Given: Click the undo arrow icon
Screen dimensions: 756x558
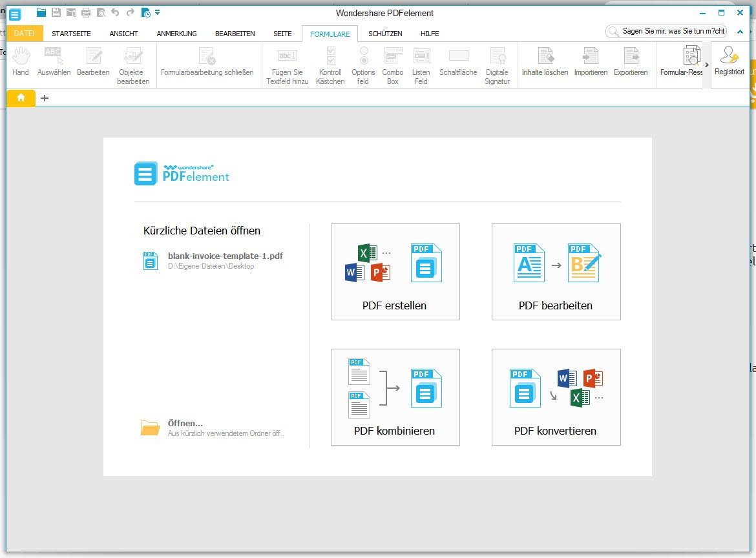Looking at the screenshot, I should pos(115,12).
